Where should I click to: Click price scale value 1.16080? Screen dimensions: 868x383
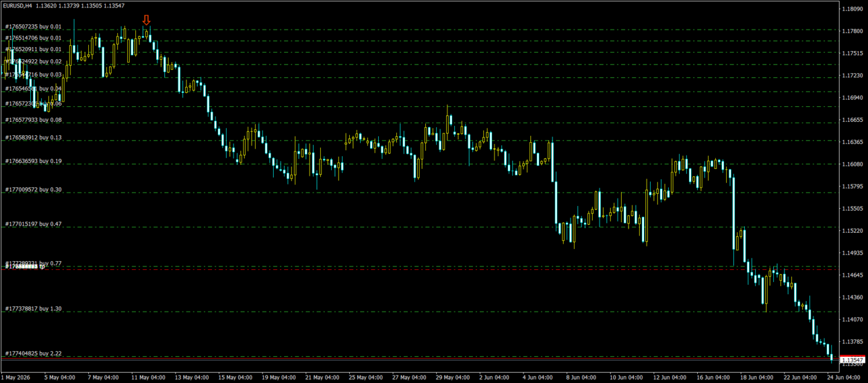(x=853, y=164)
